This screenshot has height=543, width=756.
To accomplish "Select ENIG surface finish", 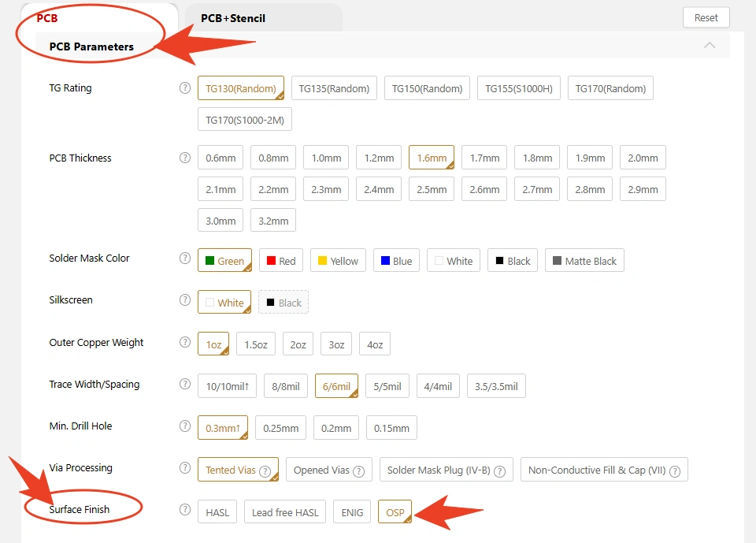I will click(x=352, y=512).
